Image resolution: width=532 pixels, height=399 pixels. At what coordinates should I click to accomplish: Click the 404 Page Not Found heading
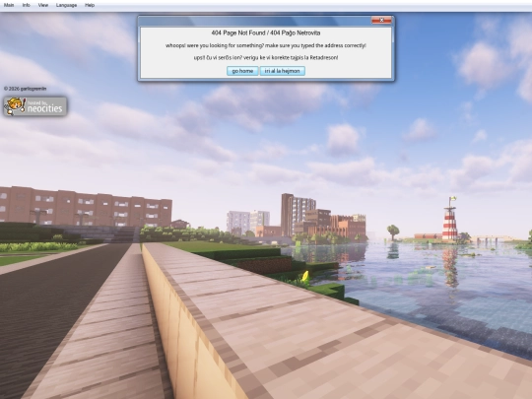(x=266, y=33)
